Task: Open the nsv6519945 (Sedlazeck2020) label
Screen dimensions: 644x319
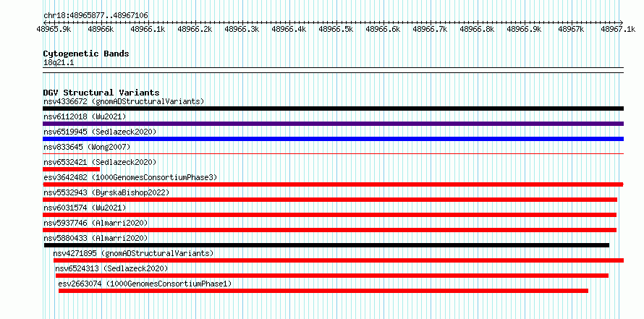Action: 100,132
